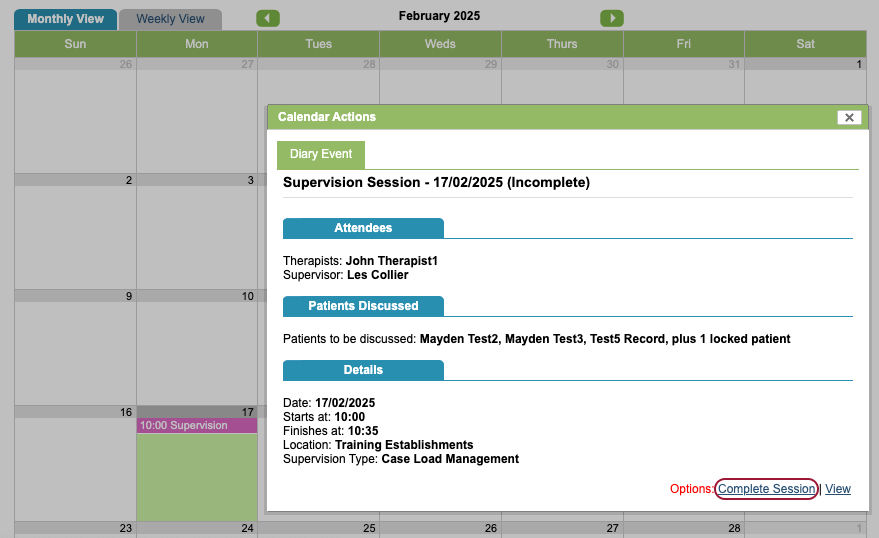Click the Complete Session link
This screenshot has width=879, height=538.
767,489
